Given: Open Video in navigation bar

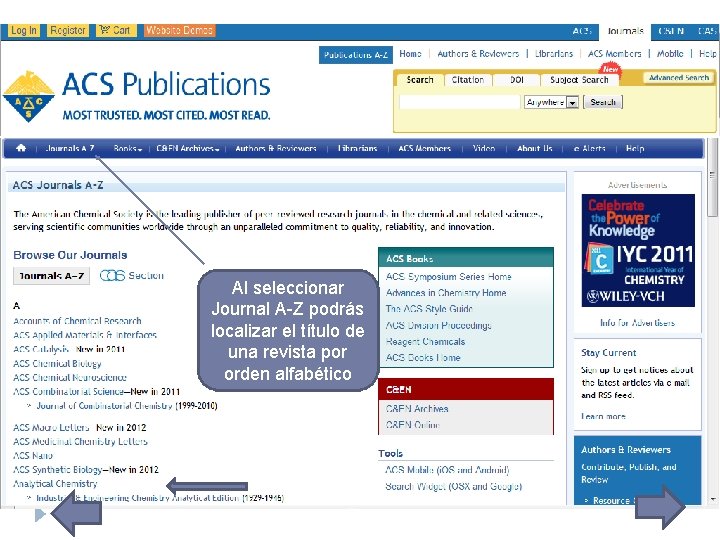Looking at the screenshot, I should 484,148.
